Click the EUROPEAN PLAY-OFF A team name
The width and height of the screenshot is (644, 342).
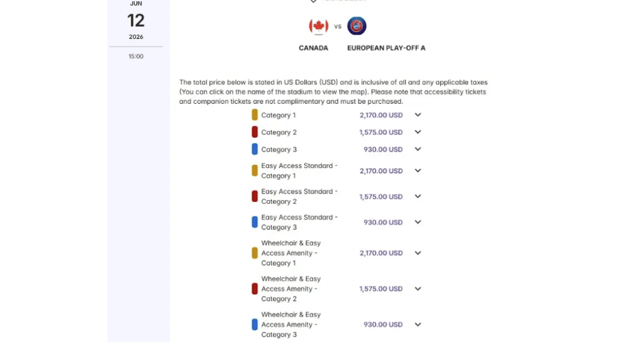[x=386, y=48]
